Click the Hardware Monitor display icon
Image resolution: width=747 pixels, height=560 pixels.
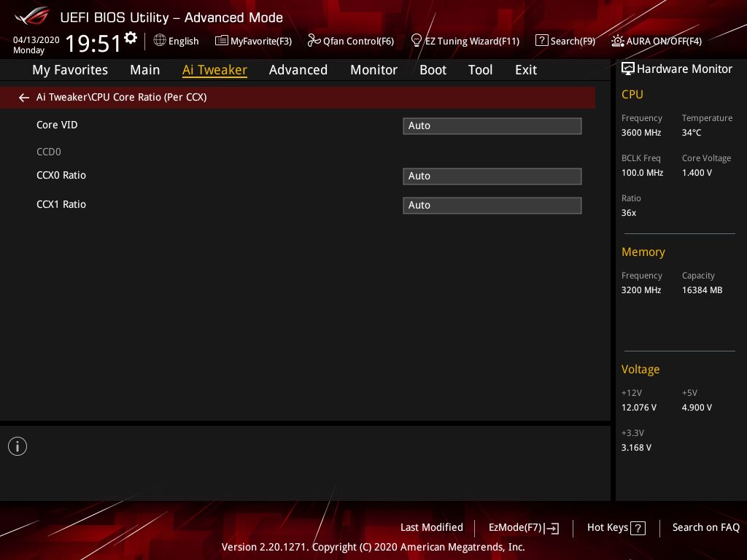pos(628,69)
